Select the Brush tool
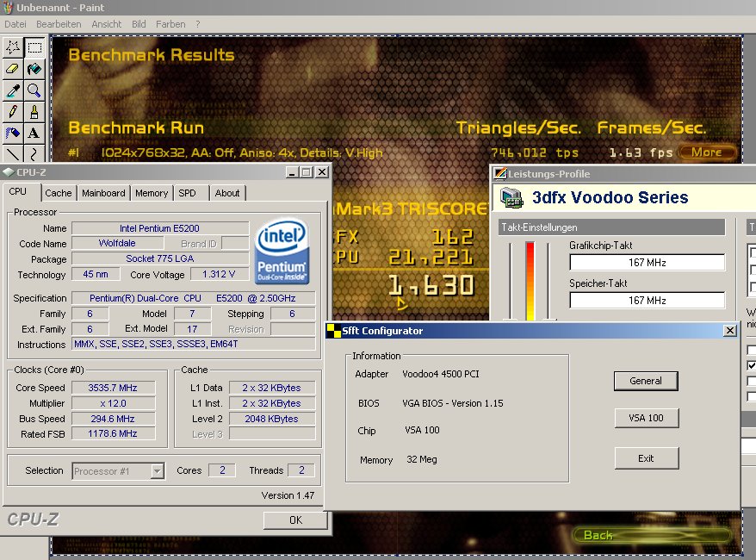Viewport: 756px width, 560px height. coord(34,111)
